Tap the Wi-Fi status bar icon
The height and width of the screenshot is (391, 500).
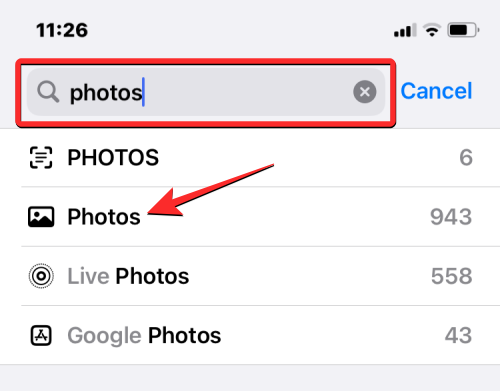432,30
